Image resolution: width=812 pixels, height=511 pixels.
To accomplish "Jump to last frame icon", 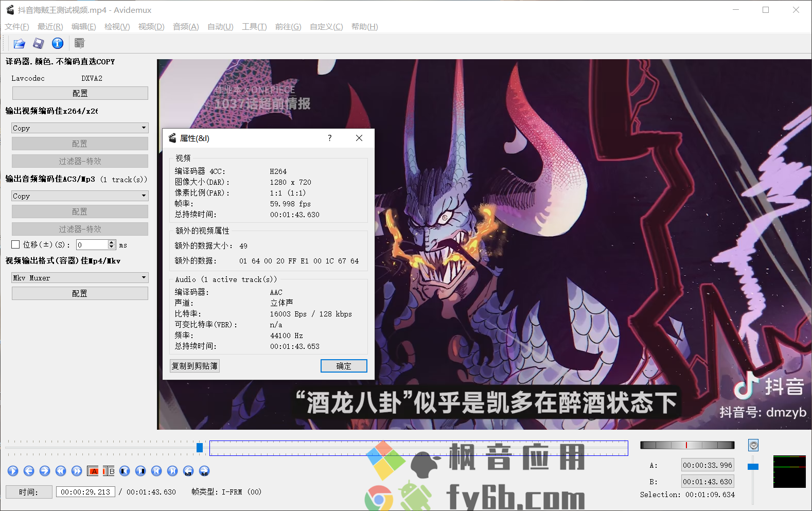I will pyautogui.click(x=172, y=471).
